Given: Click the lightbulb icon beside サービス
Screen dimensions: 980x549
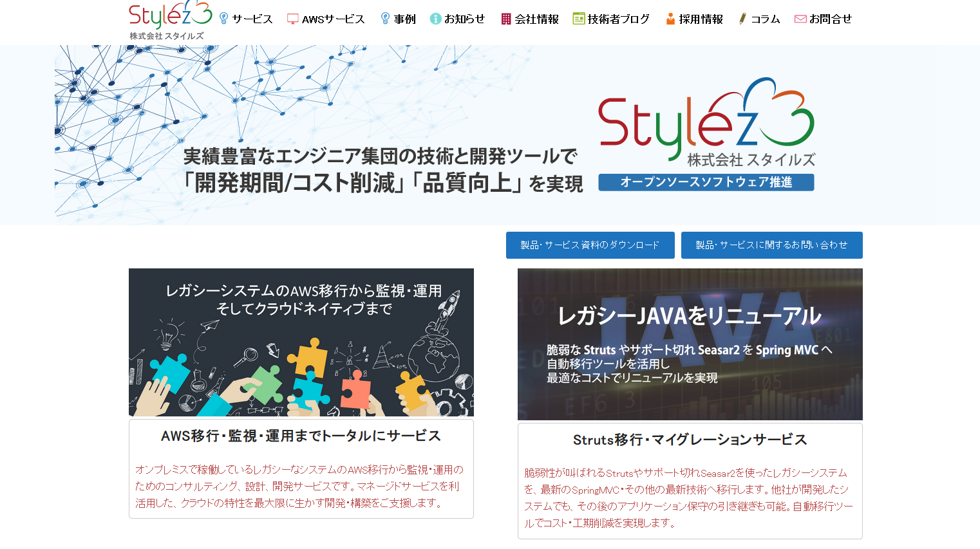Looking at the screenshot, I should pyautogui.click(x=224, y=19).
